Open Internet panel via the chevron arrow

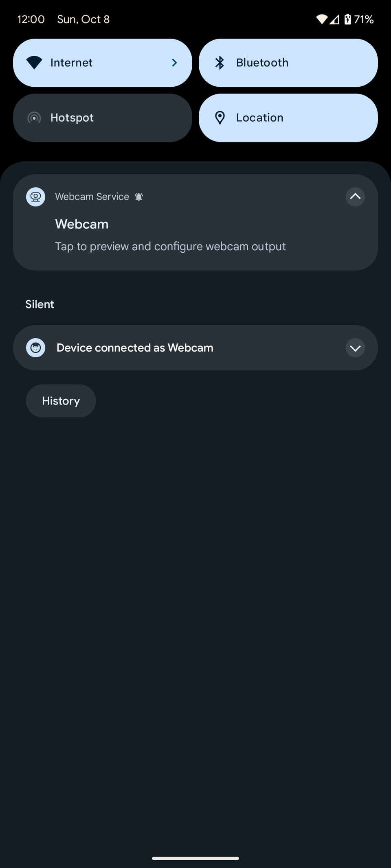tap(174, 63)
